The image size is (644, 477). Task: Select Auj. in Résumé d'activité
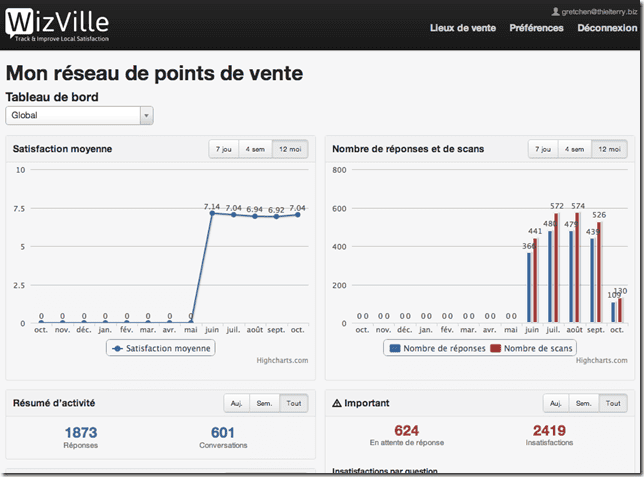[237, 403]
